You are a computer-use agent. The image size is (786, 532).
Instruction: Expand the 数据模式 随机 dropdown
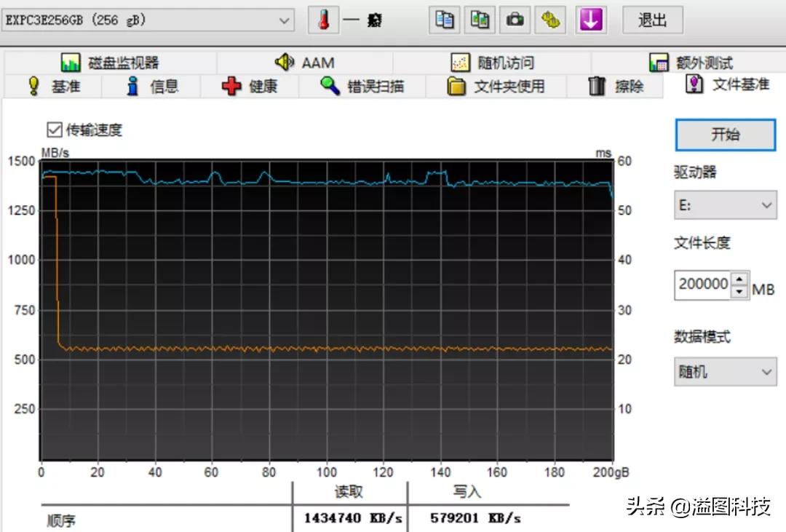click(x=724, y=372)
